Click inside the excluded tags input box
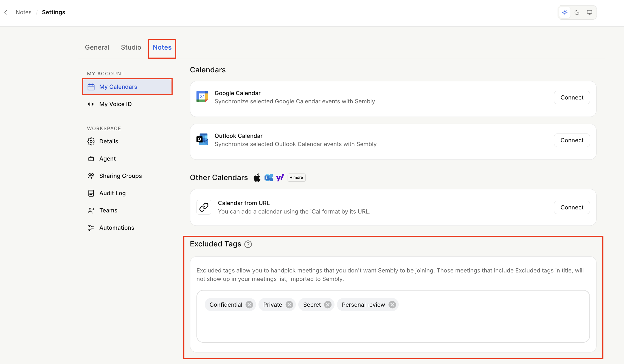 click(x=393, y=316)
